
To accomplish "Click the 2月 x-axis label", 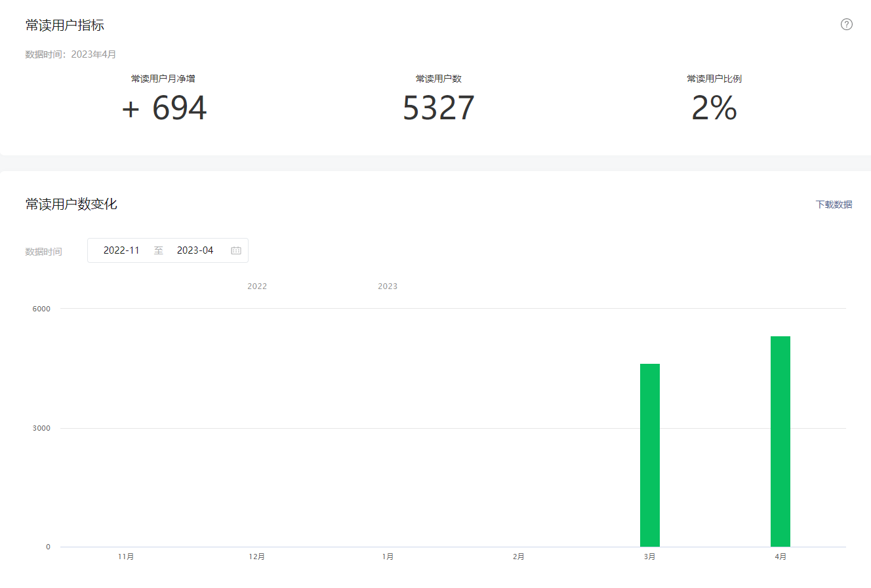I will click(x=518, y=557).
